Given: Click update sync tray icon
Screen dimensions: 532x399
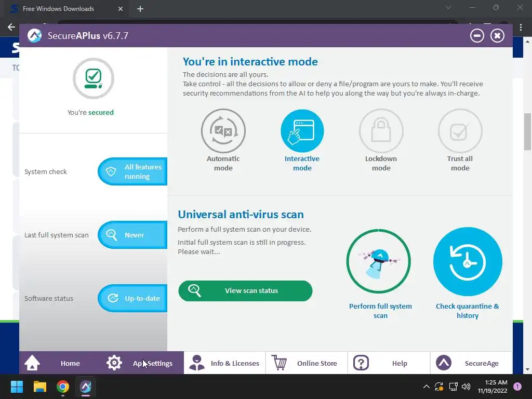Looking at the screenshot, I should (x=439, y=387).
